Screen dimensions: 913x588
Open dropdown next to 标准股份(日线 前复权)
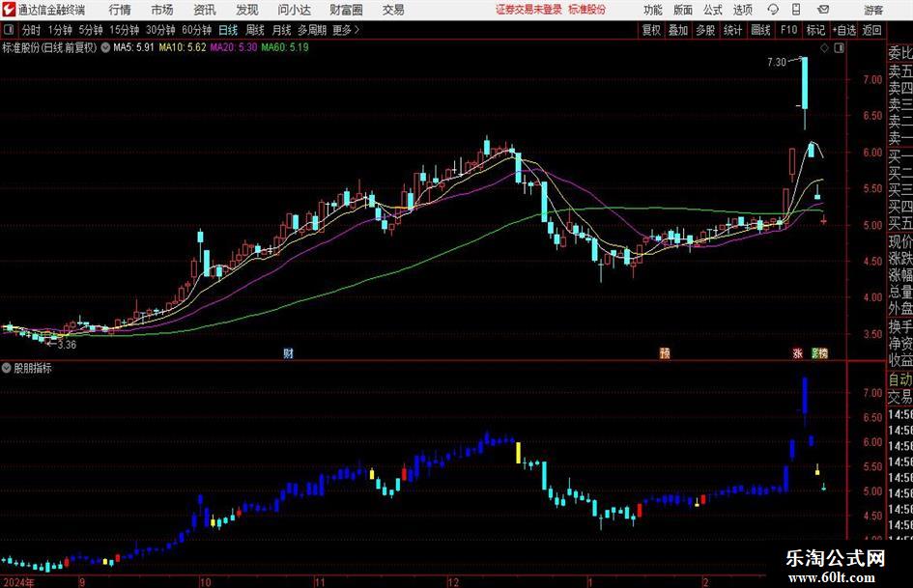105,47
